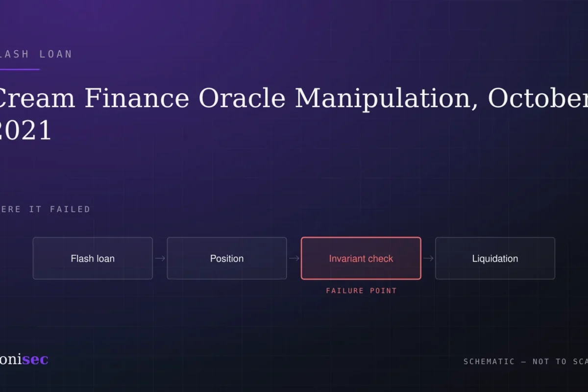Select the Position step box

click(x=227, y=258)
